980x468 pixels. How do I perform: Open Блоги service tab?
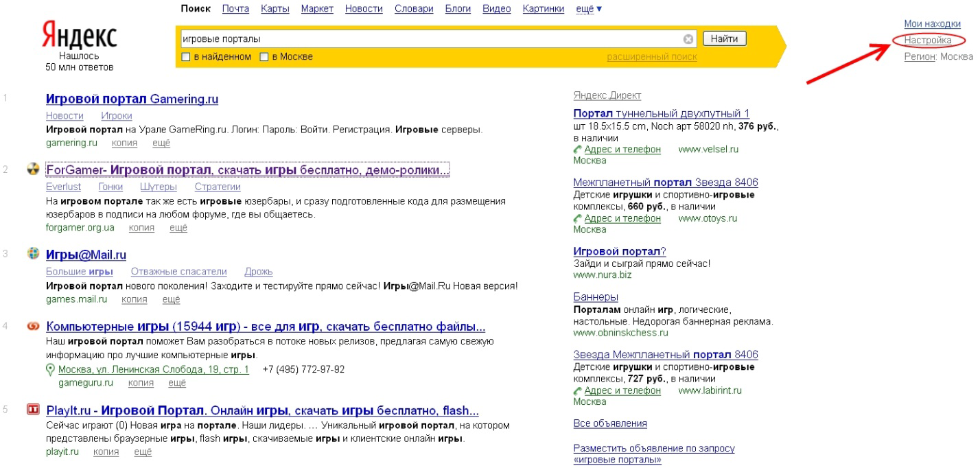pyautogui.click(x=458, y=9)
